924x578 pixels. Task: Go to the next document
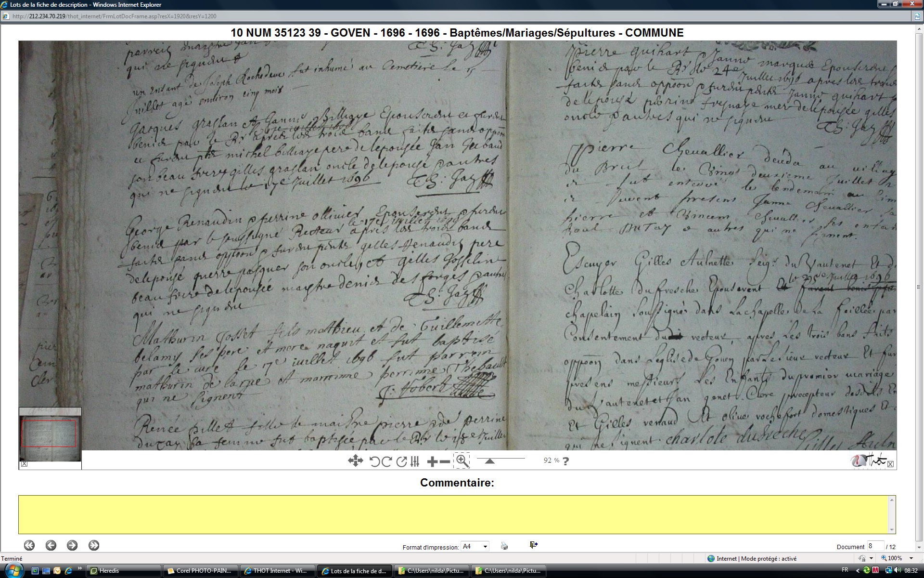click(x=72, y=545)
